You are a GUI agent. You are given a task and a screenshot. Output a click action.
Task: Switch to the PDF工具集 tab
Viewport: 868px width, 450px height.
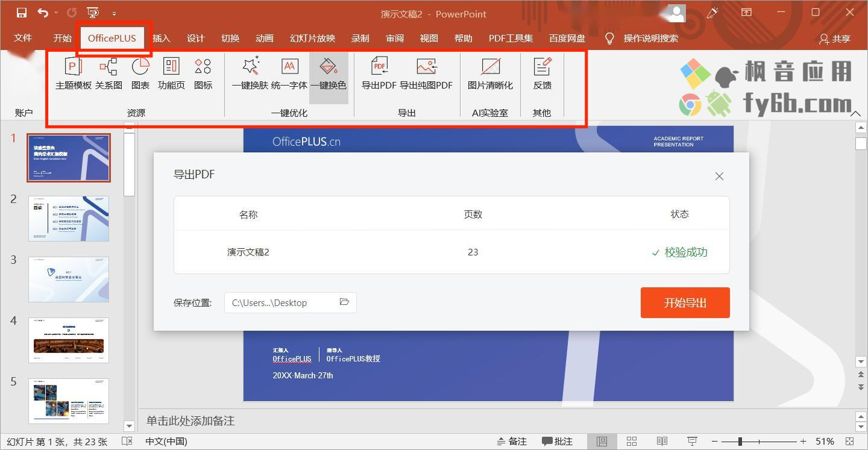tap(511, 38)
